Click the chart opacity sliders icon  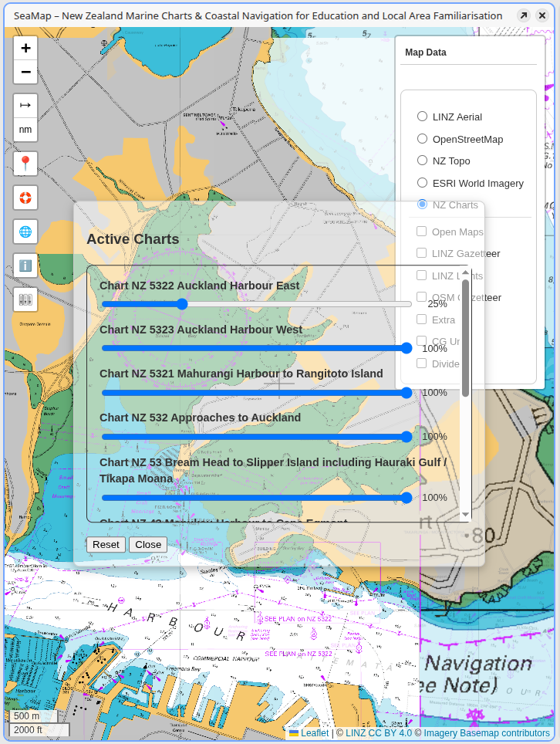click(x=25, y=299)
